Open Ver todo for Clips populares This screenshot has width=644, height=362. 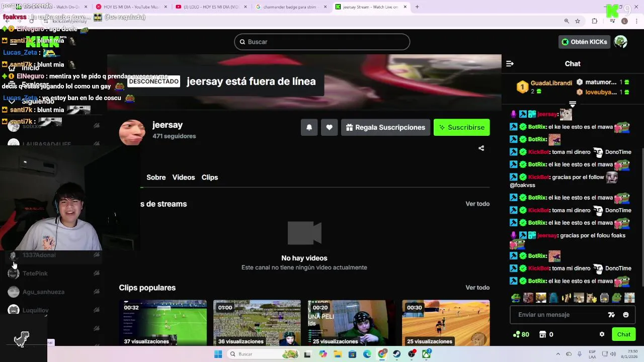tap(477, 288)
